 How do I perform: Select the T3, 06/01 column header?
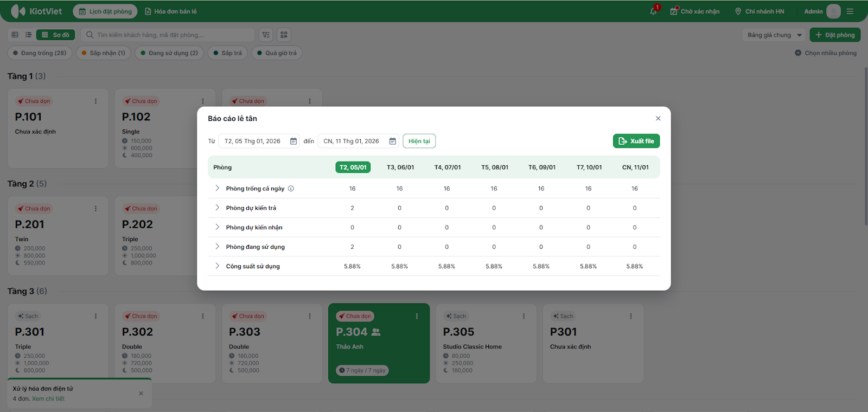click(400, 168)
